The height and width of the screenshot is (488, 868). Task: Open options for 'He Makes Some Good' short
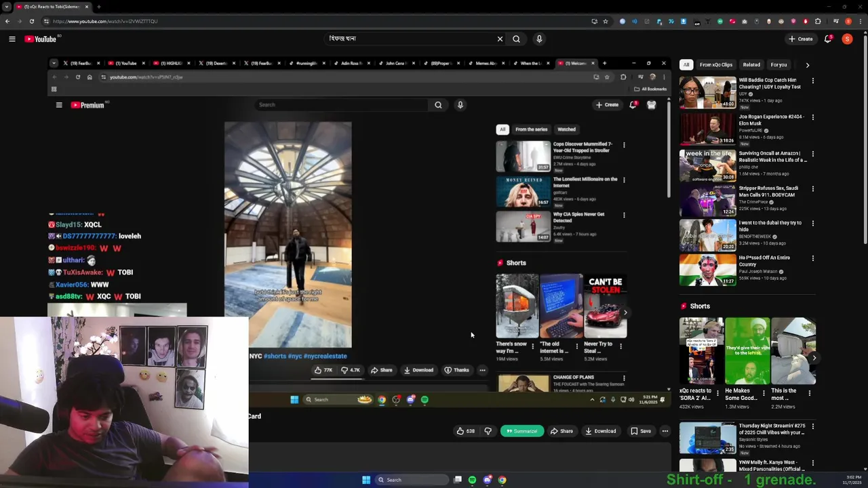pos(764,392)
